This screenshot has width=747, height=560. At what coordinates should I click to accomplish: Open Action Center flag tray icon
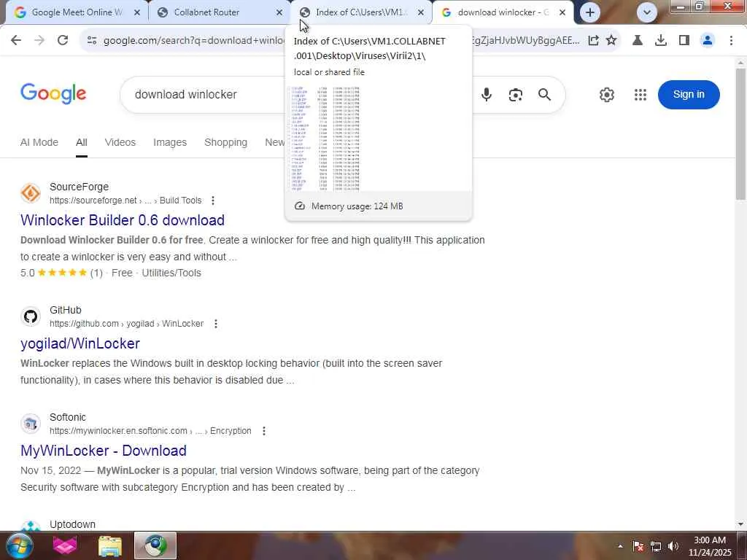(x=638, y=546)
